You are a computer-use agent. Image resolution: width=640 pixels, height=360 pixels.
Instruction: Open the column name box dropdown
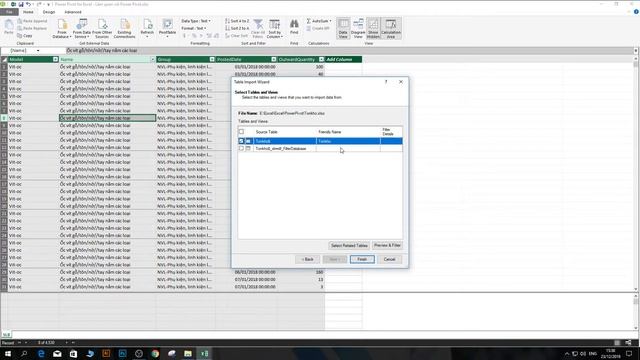point(38,51)
